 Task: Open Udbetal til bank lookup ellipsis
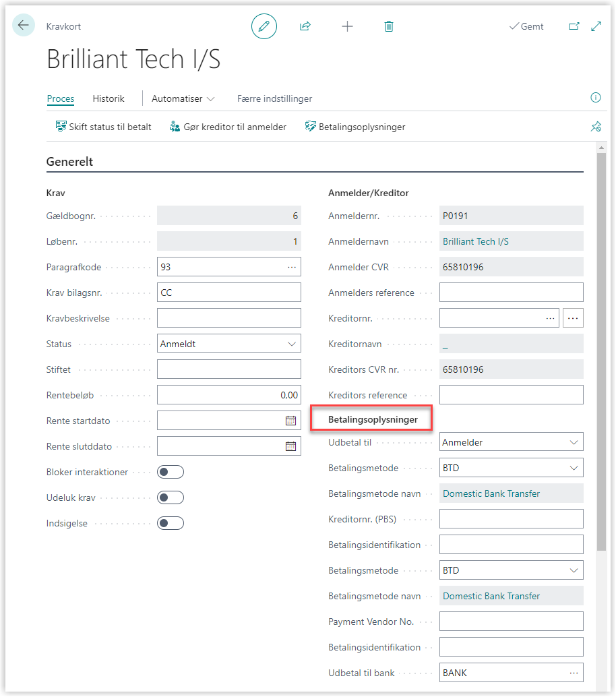[x=574, y=673]
